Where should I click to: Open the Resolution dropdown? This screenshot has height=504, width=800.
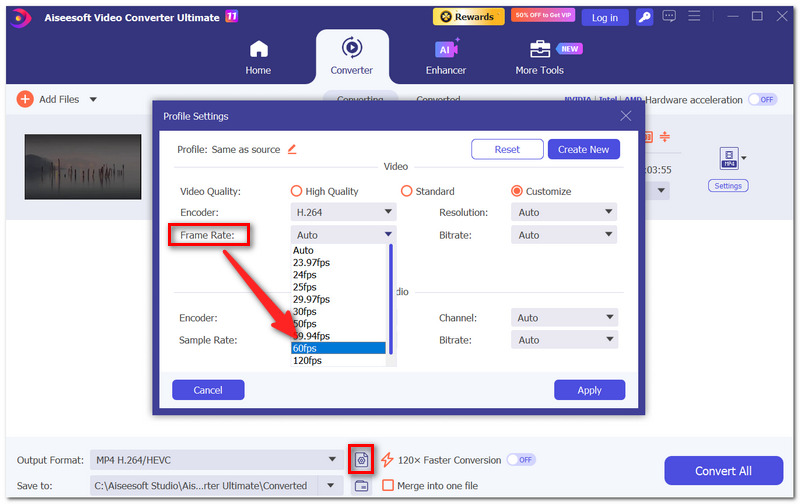(x=564, y=212)
